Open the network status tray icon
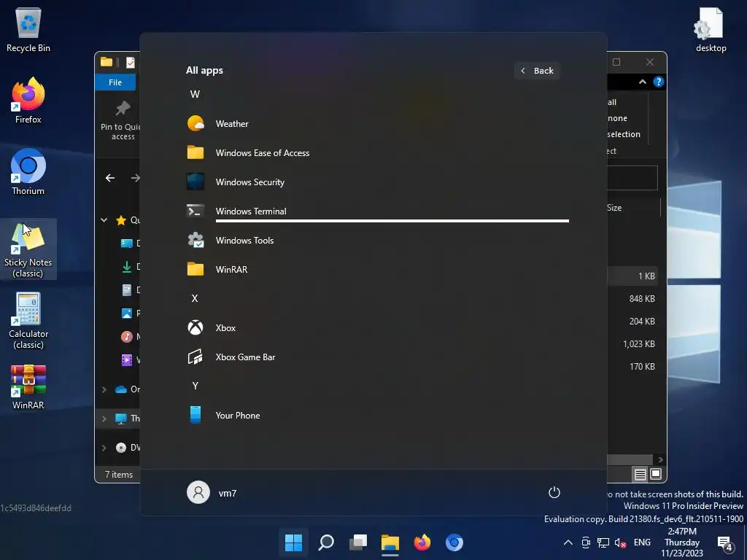Viewport: 747px width, 560px height. pos(603,542)
